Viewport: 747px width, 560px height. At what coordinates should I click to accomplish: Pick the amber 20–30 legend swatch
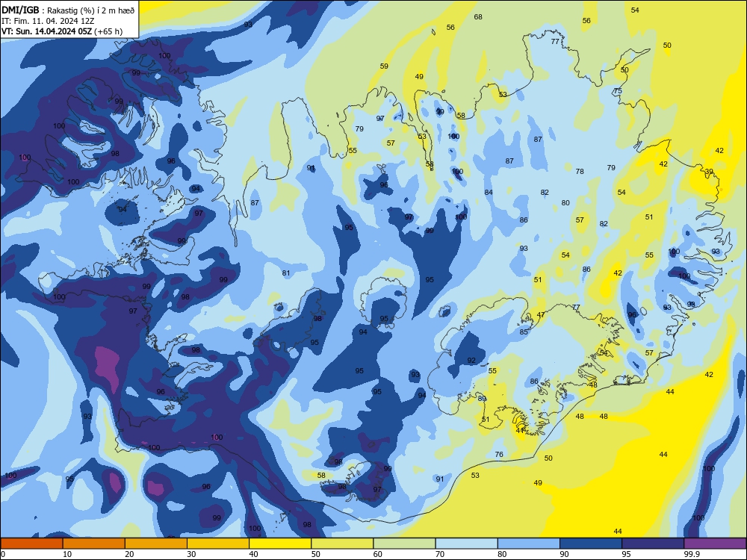tap(156, 544)
